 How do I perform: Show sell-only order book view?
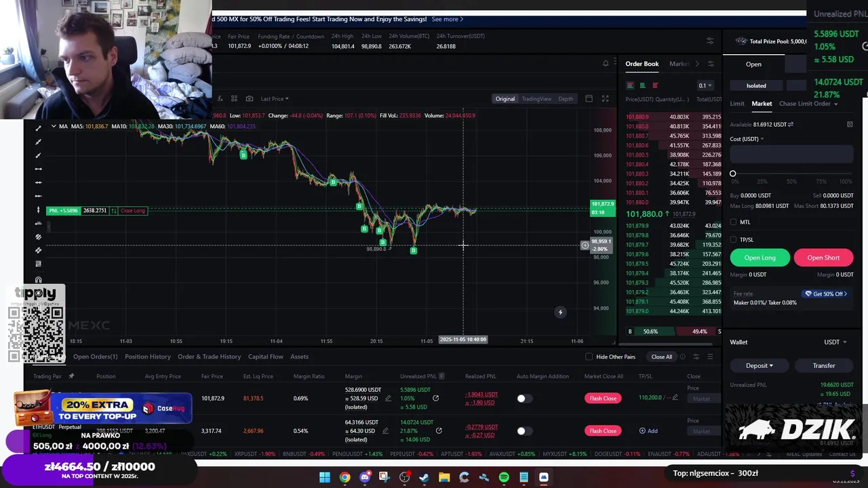pyautogui.click(x=655, y=85)
